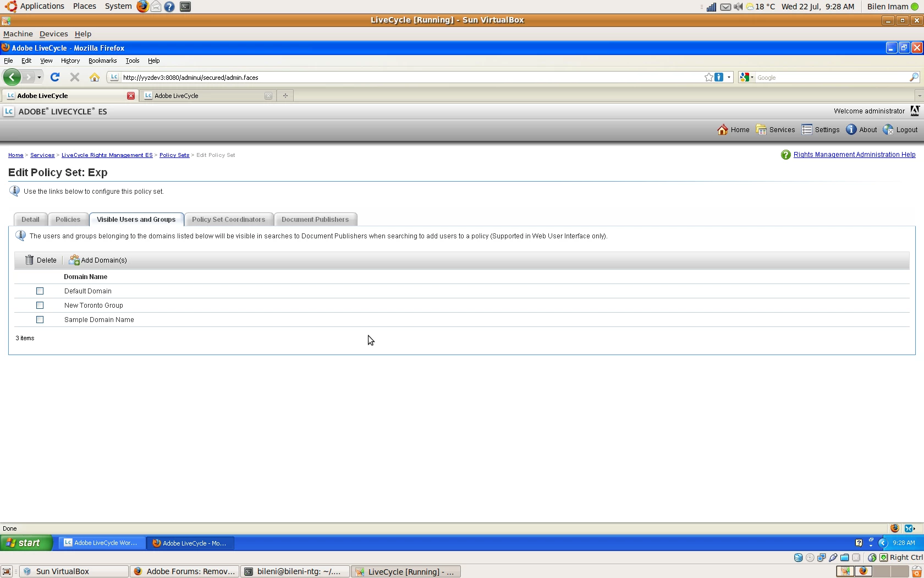This screenshot has width=924, height=578.
Task: Switch to Adobe Forums window in taskbar
Action: coord(185,571)
